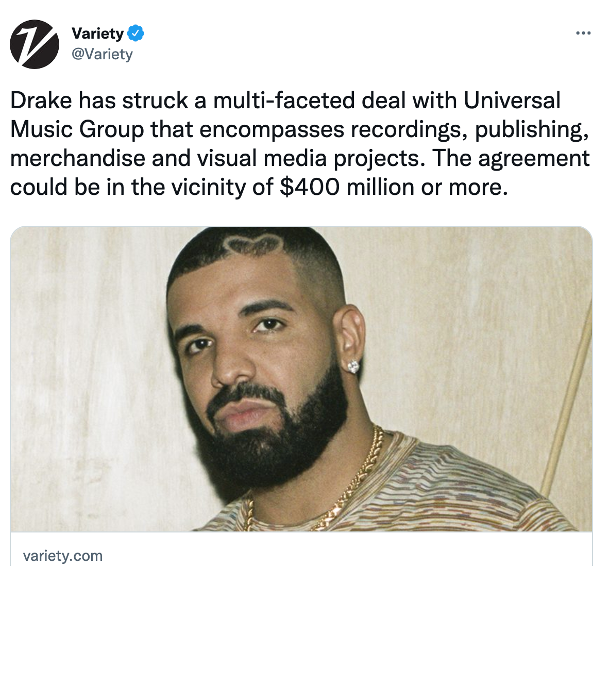The width and height of the screenshot is (609, 700).
Task: Follow the variety.com link domain
Action: (x=63, y=556)
